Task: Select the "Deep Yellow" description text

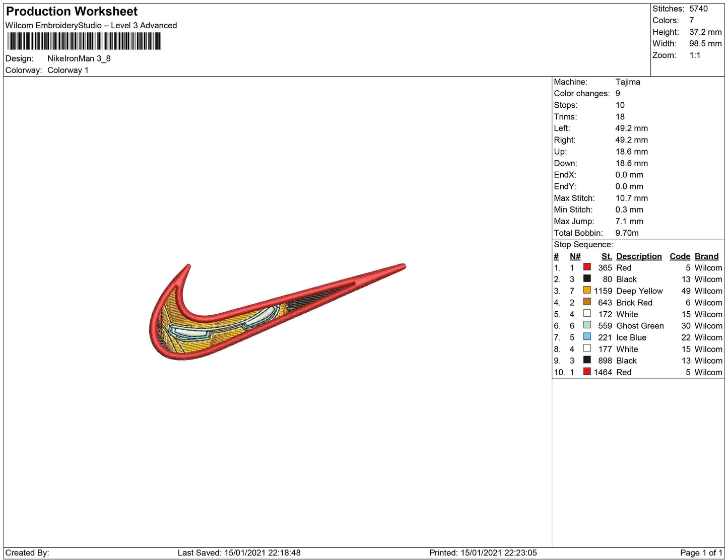Action: tap(639, 291)
